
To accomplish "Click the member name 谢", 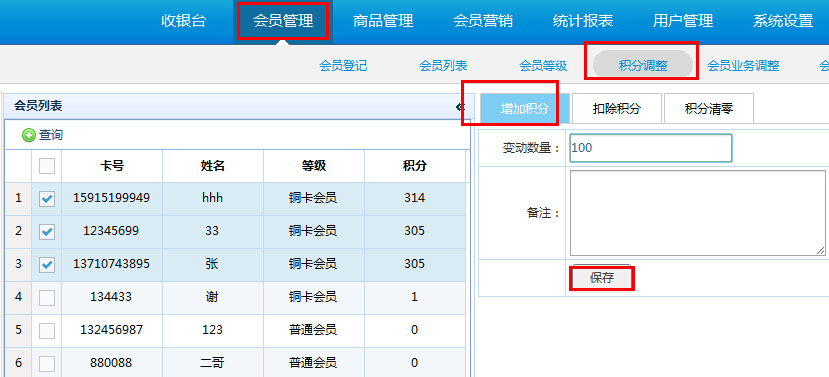I will tap(213, 297).
